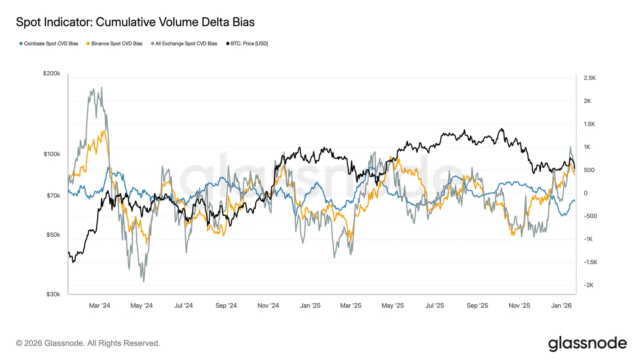Click the -2K right axis label
The height and width of the screenshot is (362, 644).
point(588,285)
